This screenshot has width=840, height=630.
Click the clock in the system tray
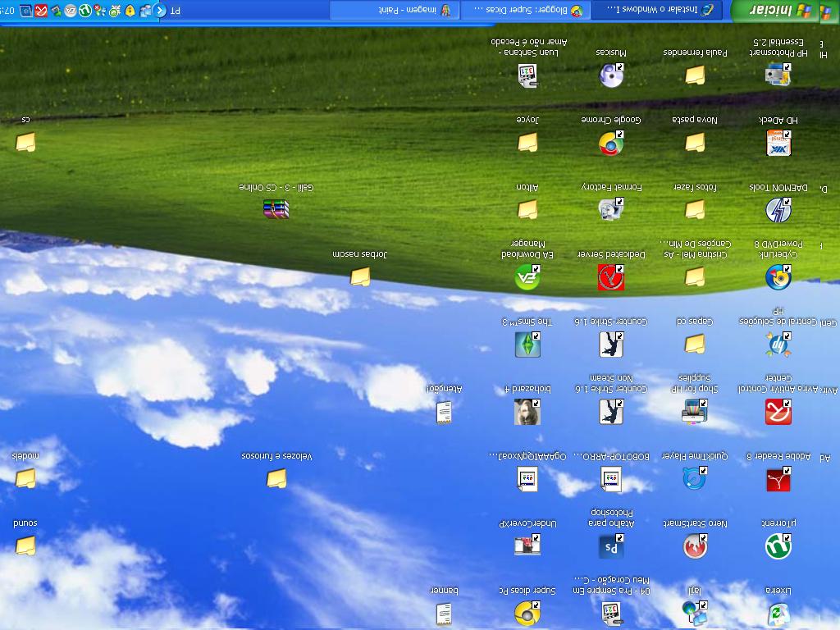pos(10,11)
